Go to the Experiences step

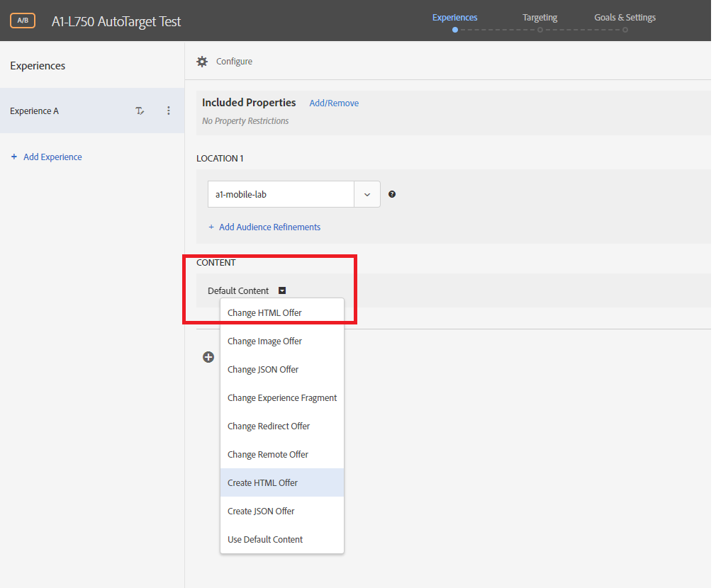[455, 17]
